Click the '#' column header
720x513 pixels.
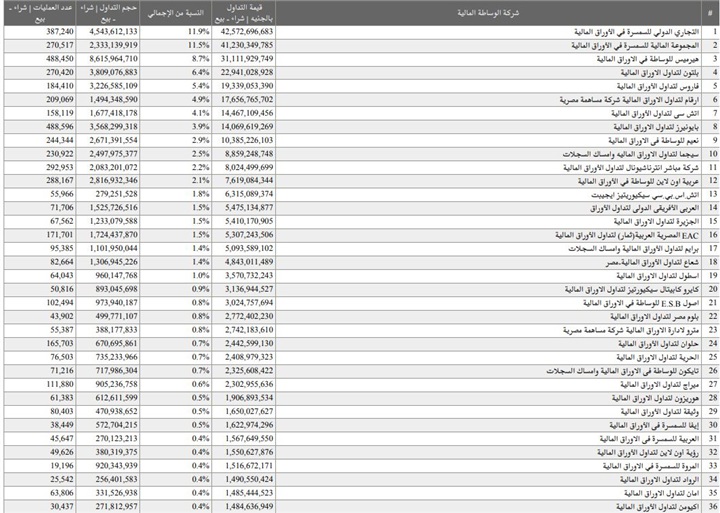coord(710,13)
